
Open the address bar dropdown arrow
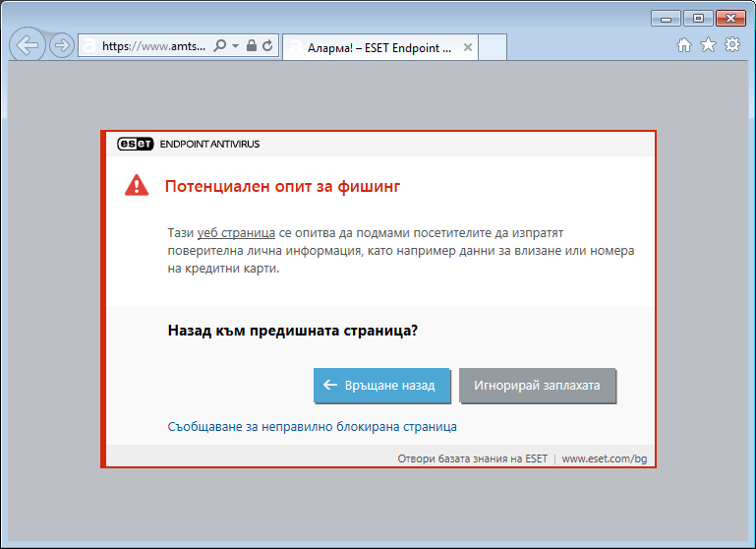(x=235, y=46)
